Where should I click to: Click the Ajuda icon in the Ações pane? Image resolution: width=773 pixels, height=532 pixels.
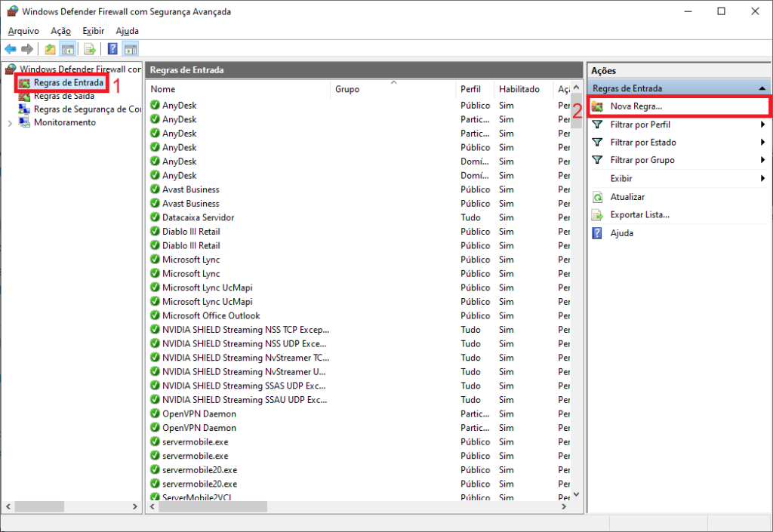coord(597,233)
